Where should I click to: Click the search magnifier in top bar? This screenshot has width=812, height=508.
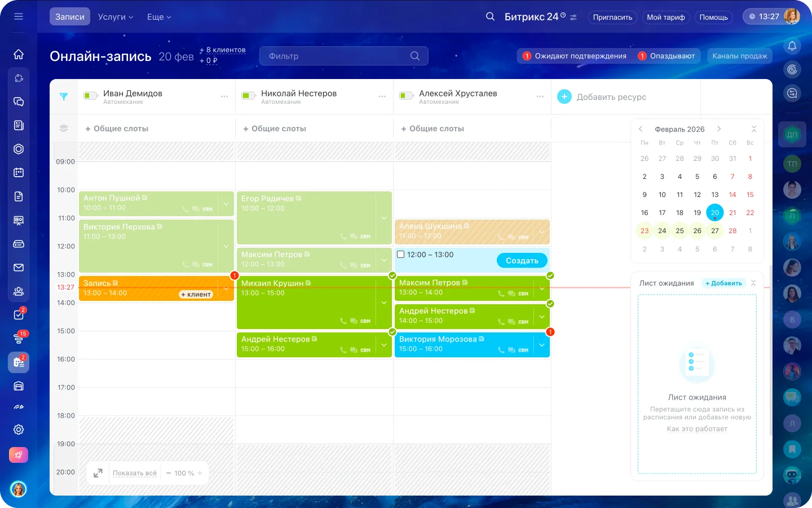[490, 16]
